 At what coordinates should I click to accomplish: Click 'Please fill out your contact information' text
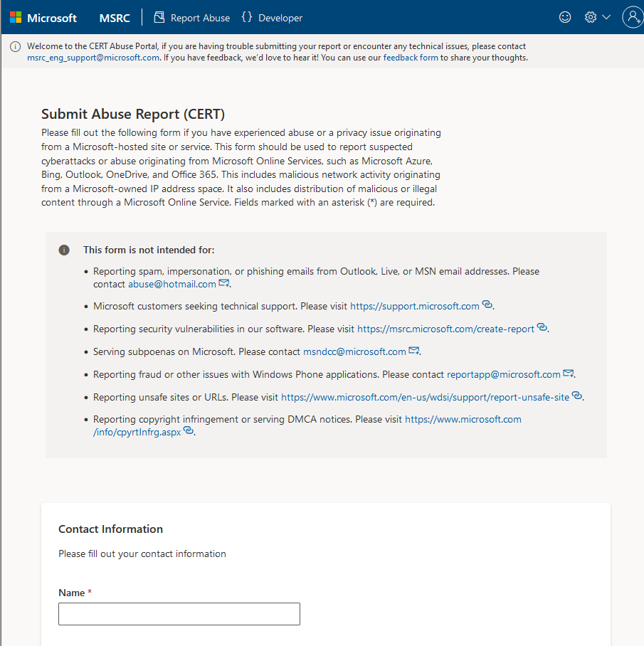click(x=142, y=554)
